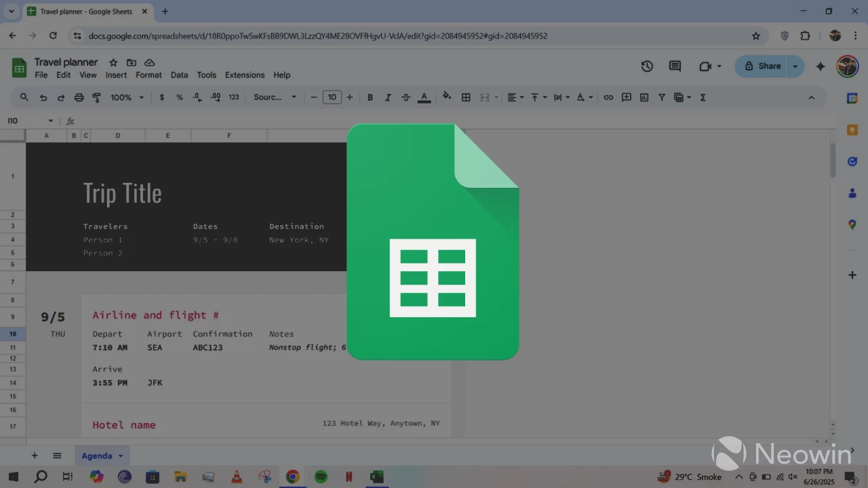Toggle bold formatting

[x=370, y=98]
